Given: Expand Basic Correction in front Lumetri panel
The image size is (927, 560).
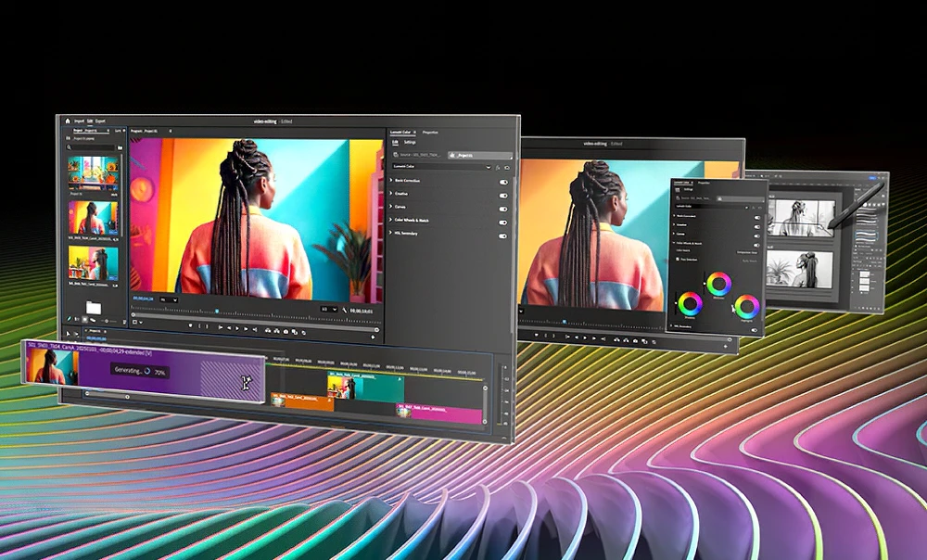Looking at the screenshot, I should [391, 180].
